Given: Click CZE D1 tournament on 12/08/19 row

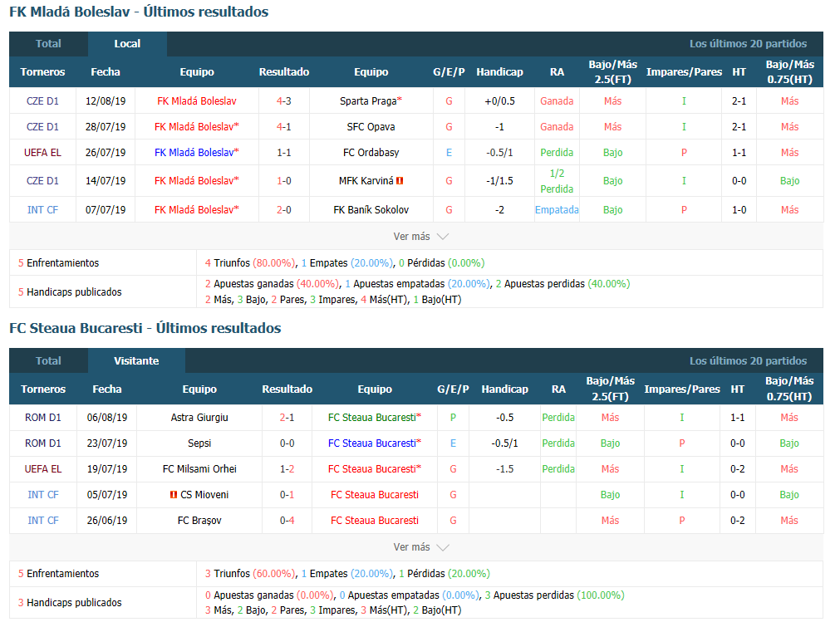Looking at the screenshot, I should (43, 100).
